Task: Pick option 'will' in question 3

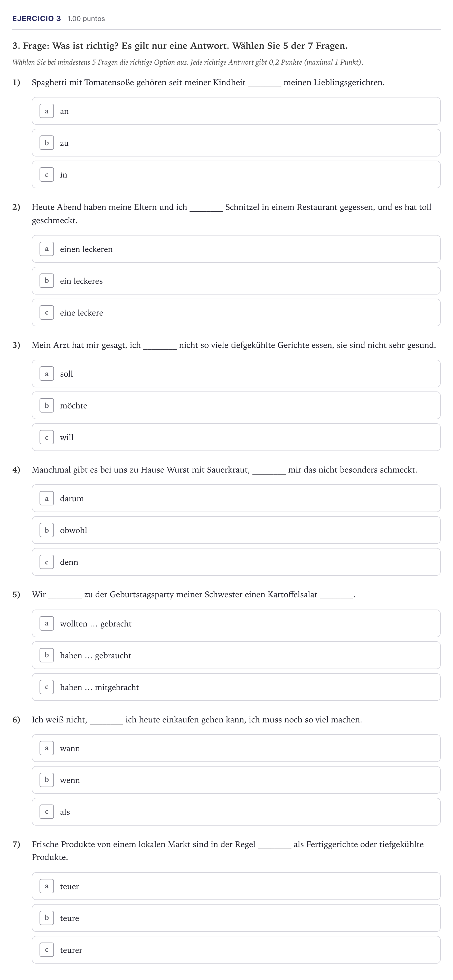Action: (236, 437)
